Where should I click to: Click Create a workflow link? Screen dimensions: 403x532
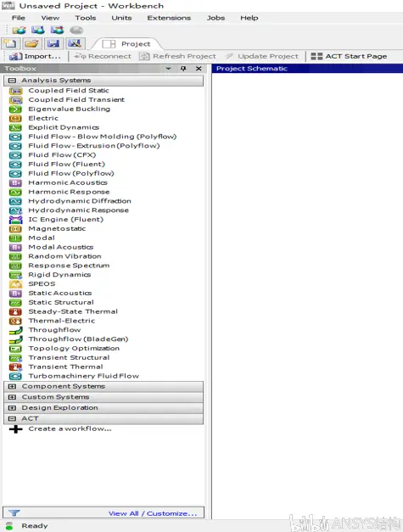[70, 428]
